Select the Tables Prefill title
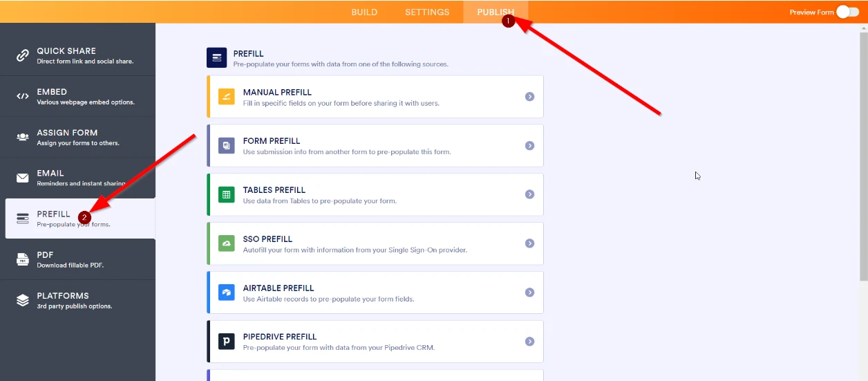868x381 pixels. (x=274, y=190)
